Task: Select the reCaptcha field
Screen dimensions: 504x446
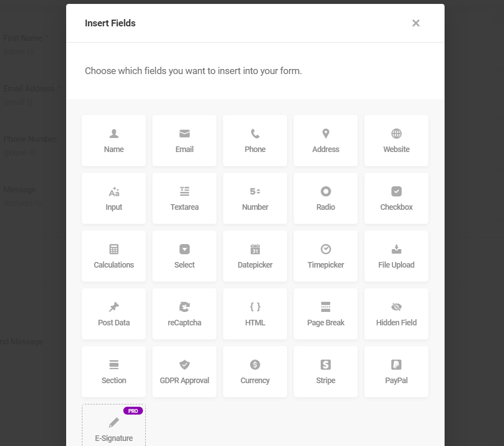Action: click(184, 314)
